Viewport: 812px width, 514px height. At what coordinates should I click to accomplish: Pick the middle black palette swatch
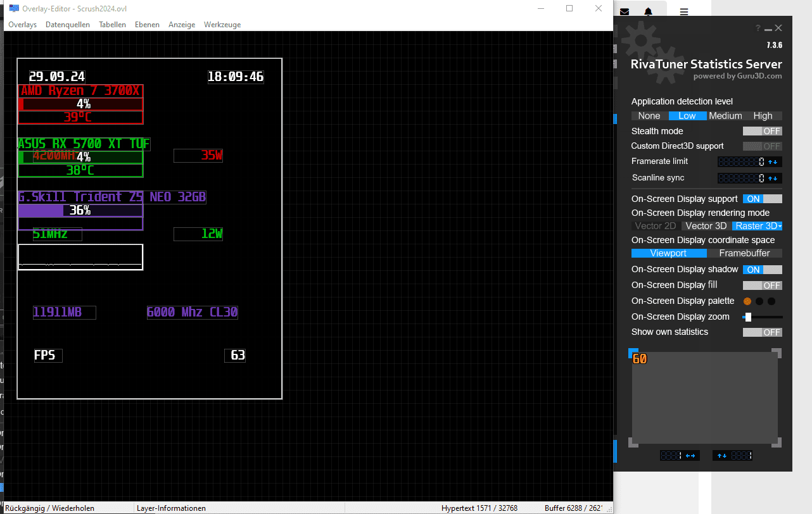tap(759, 301)
